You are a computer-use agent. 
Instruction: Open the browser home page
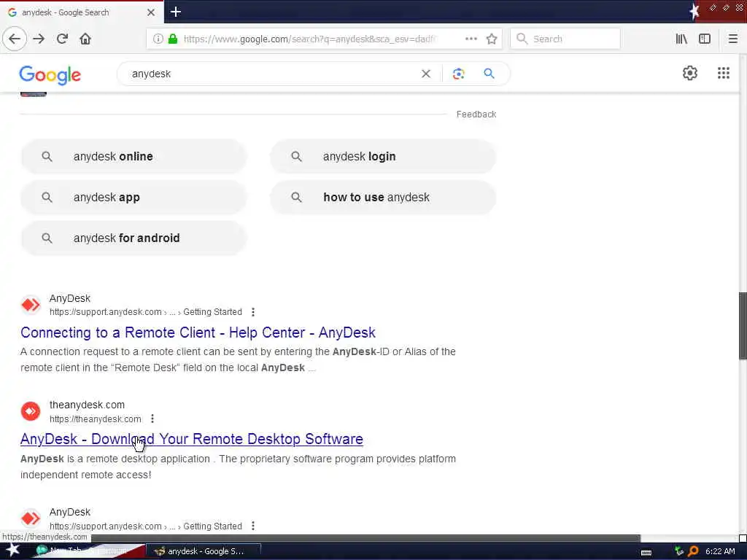click(x=85, y=39)
